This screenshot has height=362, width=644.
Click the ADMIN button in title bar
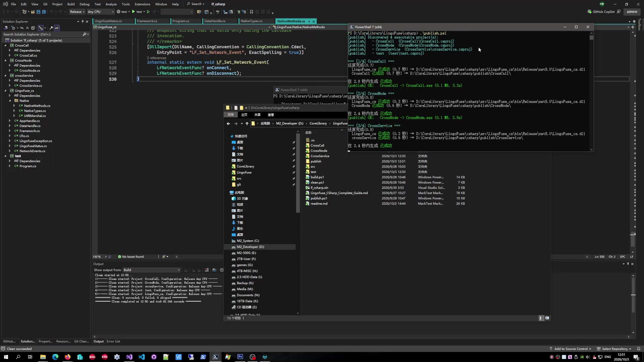pos(632,12)
